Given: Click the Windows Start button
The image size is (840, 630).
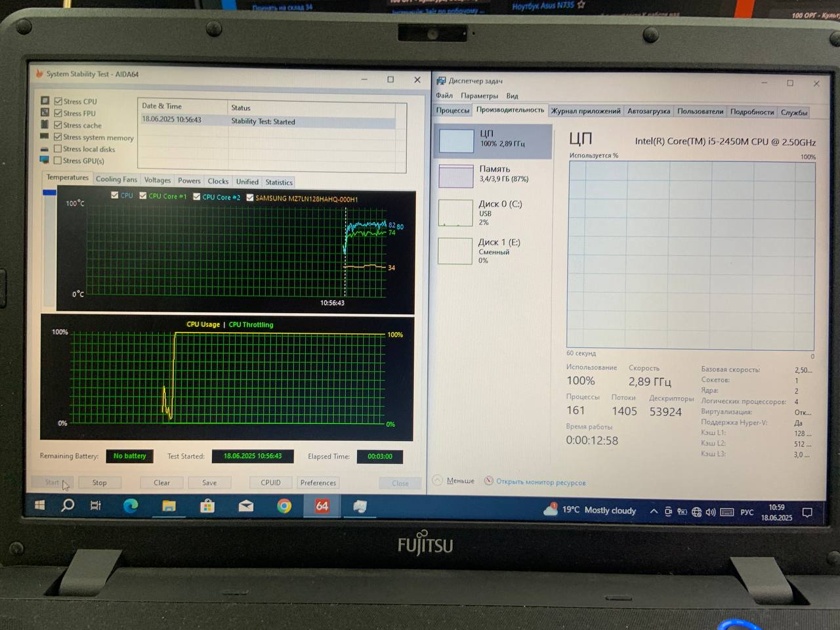Looking at the screenshot, I should [39, 505].
